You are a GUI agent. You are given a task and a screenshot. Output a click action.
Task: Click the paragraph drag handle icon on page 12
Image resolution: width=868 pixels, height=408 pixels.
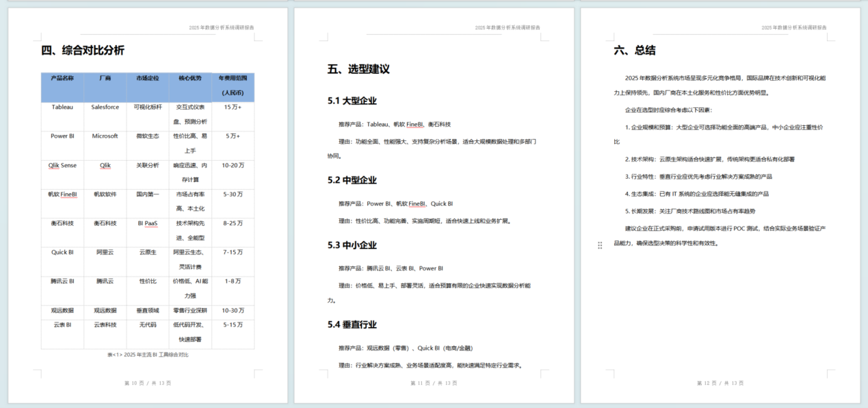click(x=600, y=245)
